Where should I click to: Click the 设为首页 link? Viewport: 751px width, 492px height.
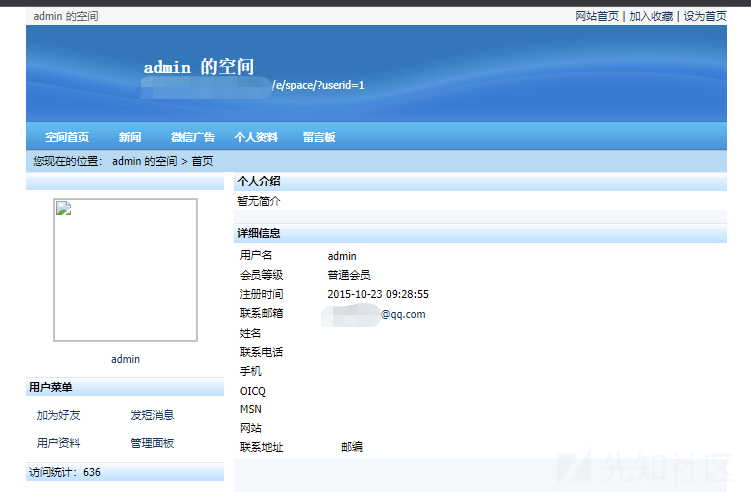(705, 16)
